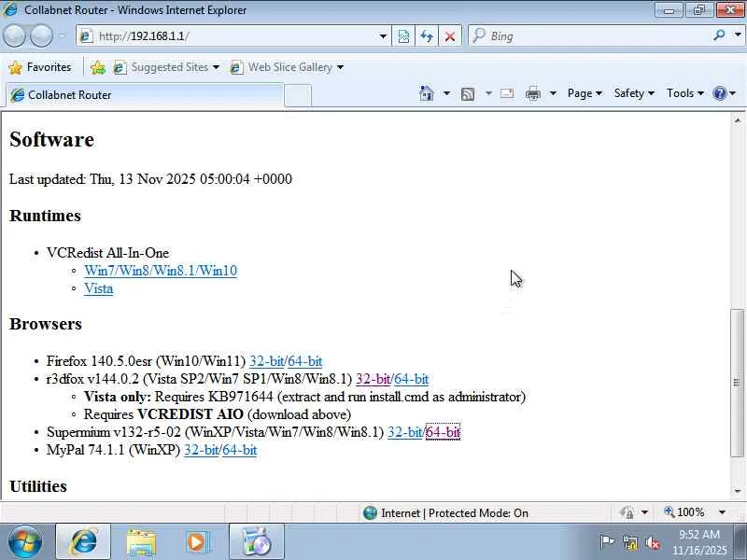The image size is (747, 560).
Task: Open the disc installer taskbar icon
Action: coord(257,542)
